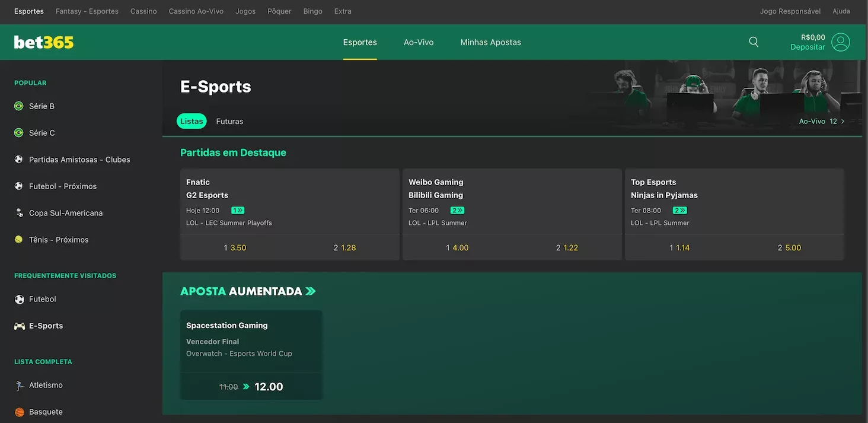The image size is (868, 423).
Task: Click the search magnifier icon
Action: [x=753, y=42]
